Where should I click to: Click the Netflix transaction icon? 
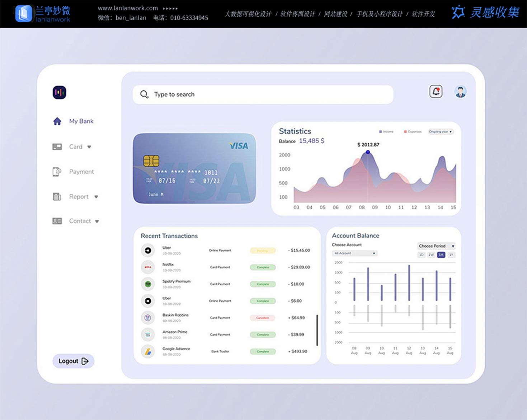point(148,267)
